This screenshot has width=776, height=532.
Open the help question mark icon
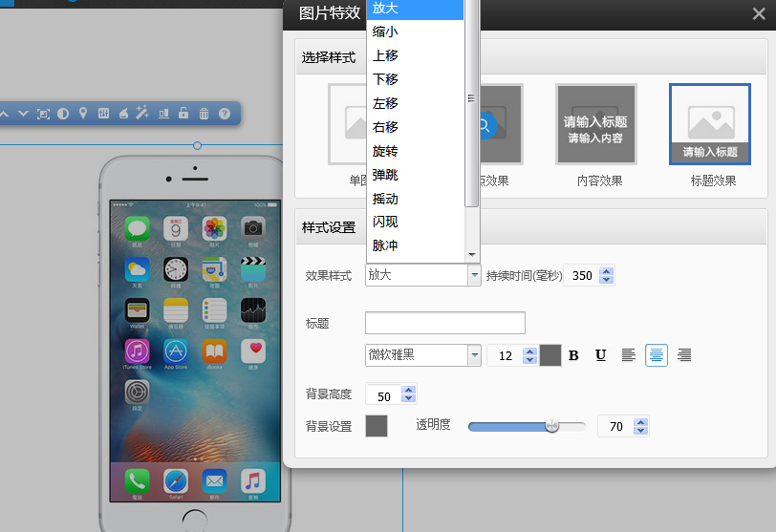(x=225, y=114)
